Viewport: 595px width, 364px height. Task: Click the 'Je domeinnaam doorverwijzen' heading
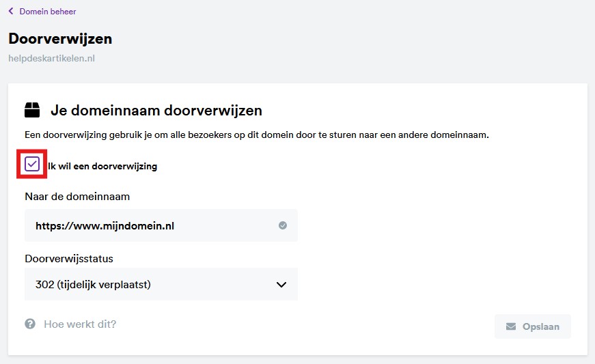(156, 111)
